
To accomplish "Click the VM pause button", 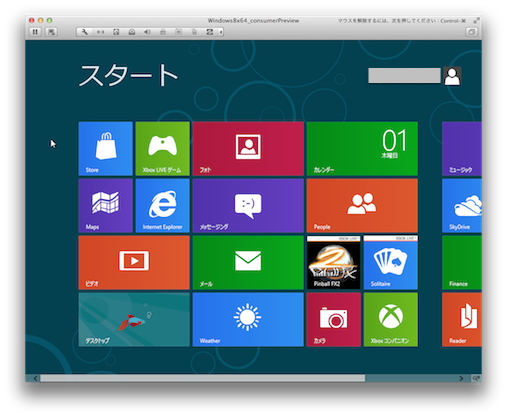I will (35, 32).
